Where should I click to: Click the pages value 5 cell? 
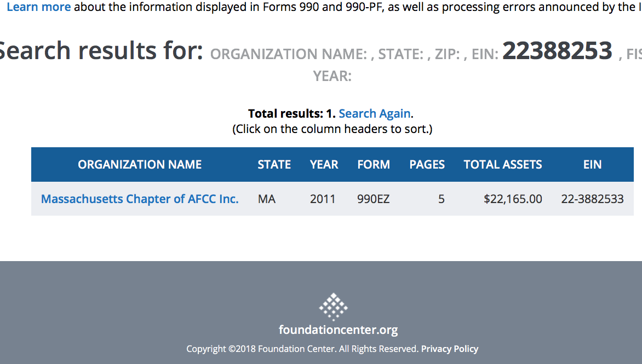[x=441, y=199]
